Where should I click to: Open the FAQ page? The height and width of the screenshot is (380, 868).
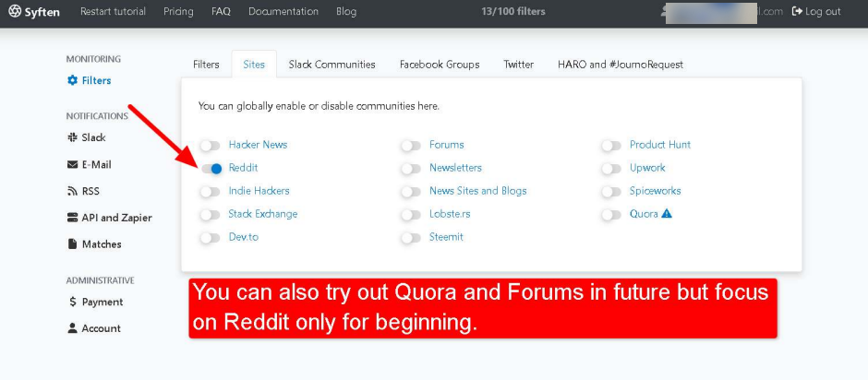click(221, 11)
